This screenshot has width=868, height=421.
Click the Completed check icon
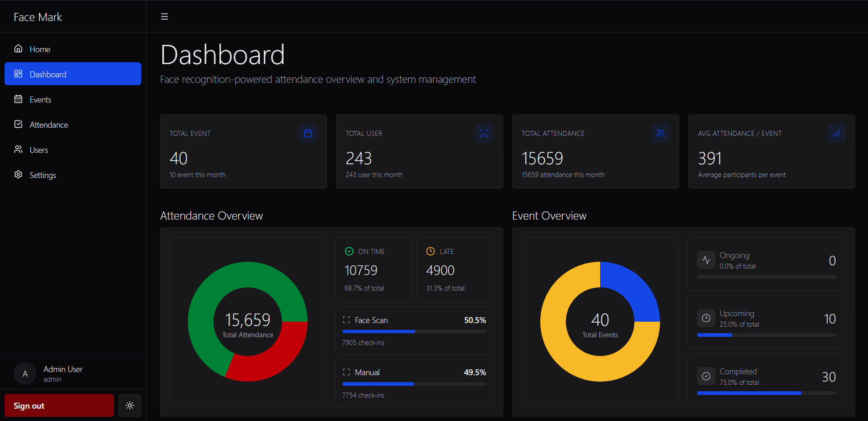coord(706,376)
